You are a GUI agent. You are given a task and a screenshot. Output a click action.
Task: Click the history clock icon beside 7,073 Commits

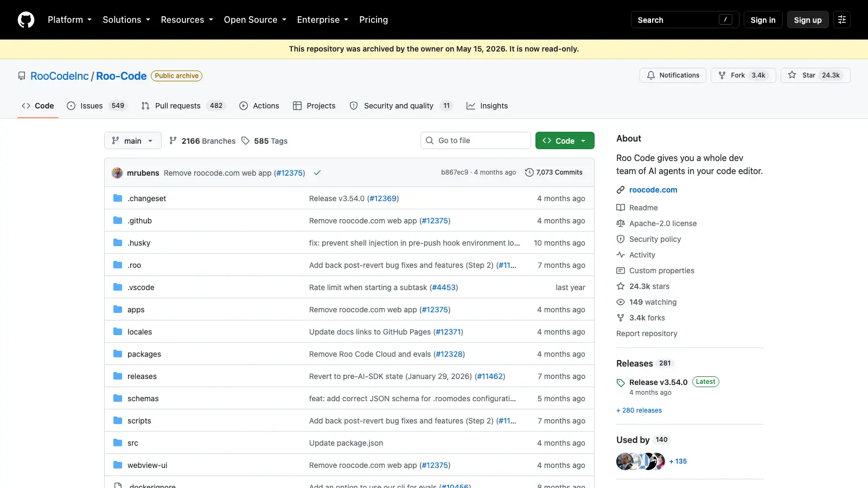[x=529, y=172]
